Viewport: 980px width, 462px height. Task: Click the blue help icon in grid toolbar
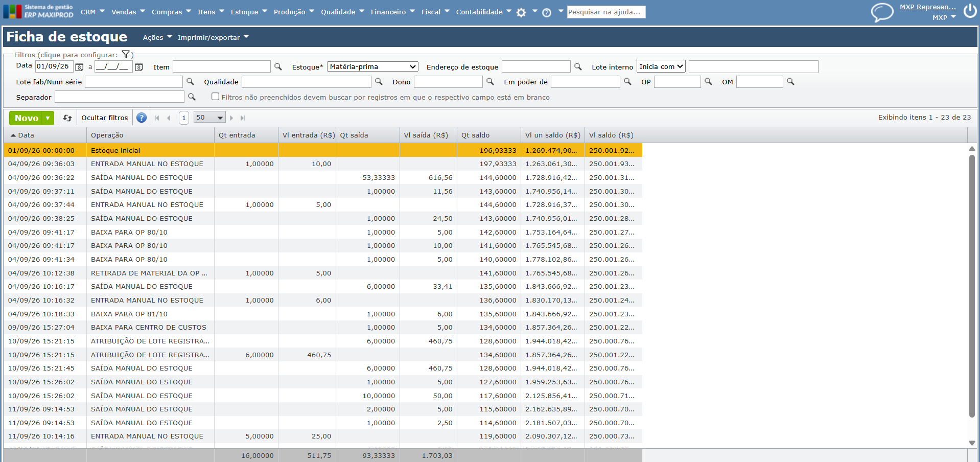click(142, 118)
